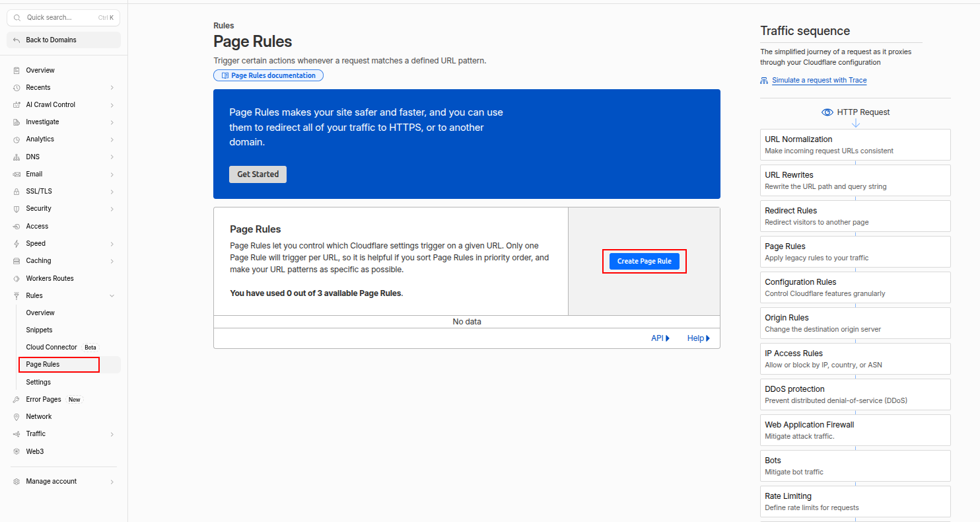Click the DNS network icon

(x=17, y=157)
